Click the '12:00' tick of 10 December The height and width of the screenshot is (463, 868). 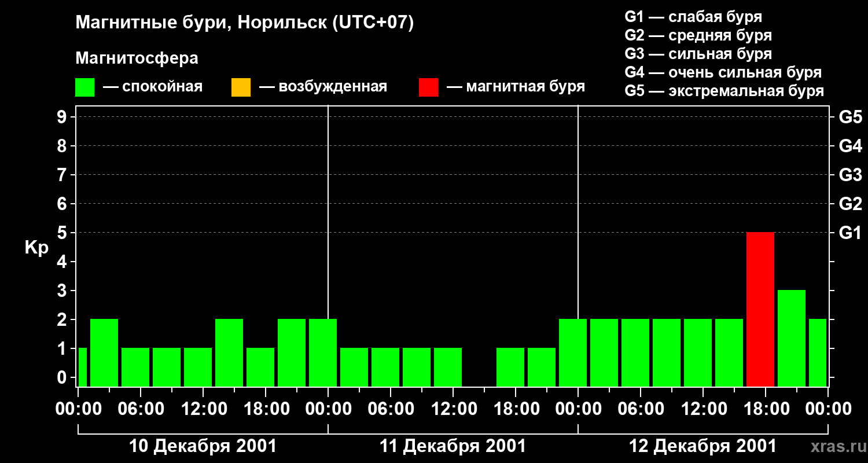point(203,409)
